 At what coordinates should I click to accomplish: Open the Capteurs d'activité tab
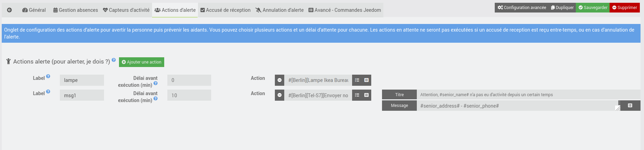126,10
